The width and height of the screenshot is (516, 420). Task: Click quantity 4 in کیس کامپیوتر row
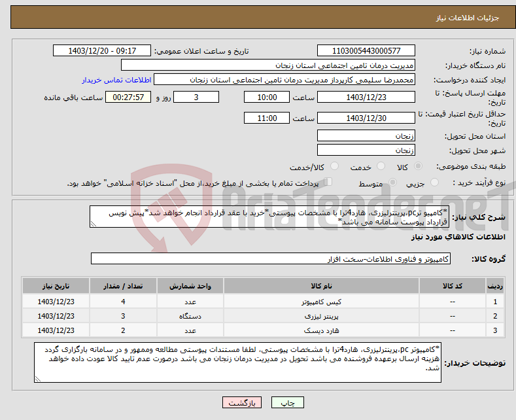[123, 302]
